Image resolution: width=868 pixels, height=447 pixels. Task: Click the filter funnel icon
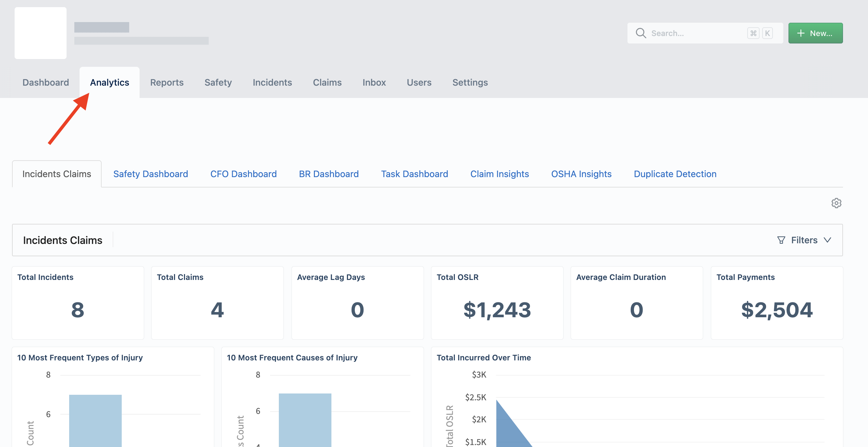(781, 240)
